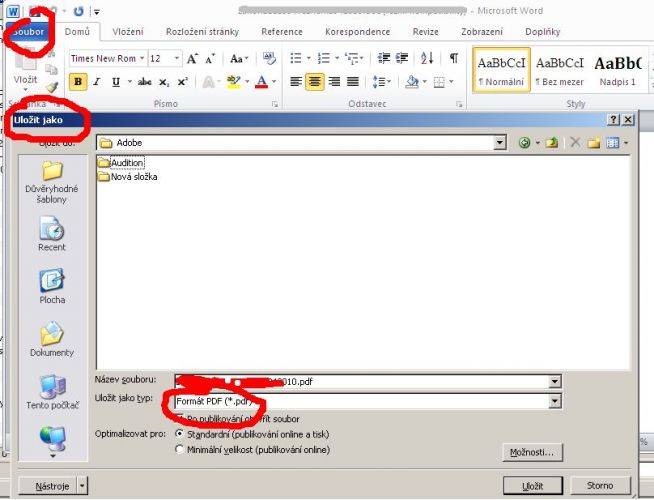Start a bulleted list
The image size is (654, 500).
pyautogui.click(x=296, y=58)
